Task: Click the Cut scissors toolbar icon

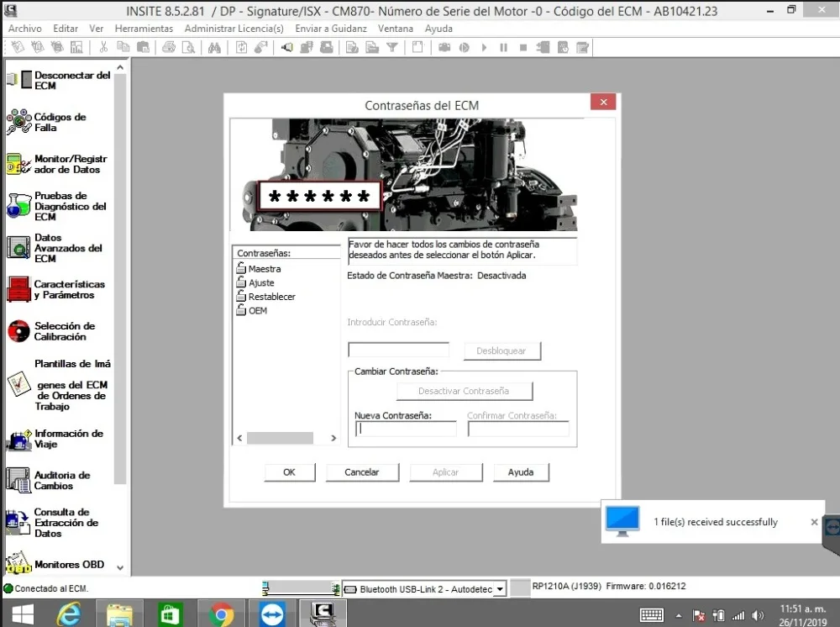Action: coord(103,48)
